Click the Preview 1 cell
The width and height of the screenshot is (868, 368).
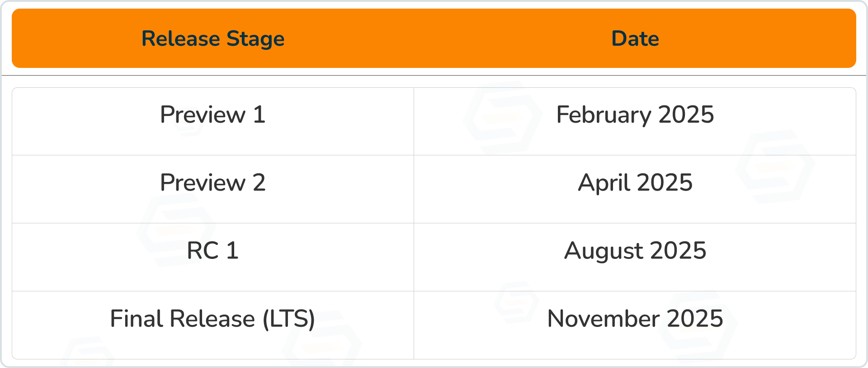(x=212, y=115)
